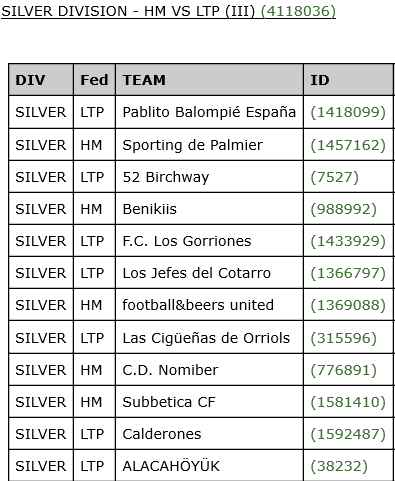The height and width of the screenshot is (481, 395).
Task: Open team ID link 1418099
Action: click(348, 112)
